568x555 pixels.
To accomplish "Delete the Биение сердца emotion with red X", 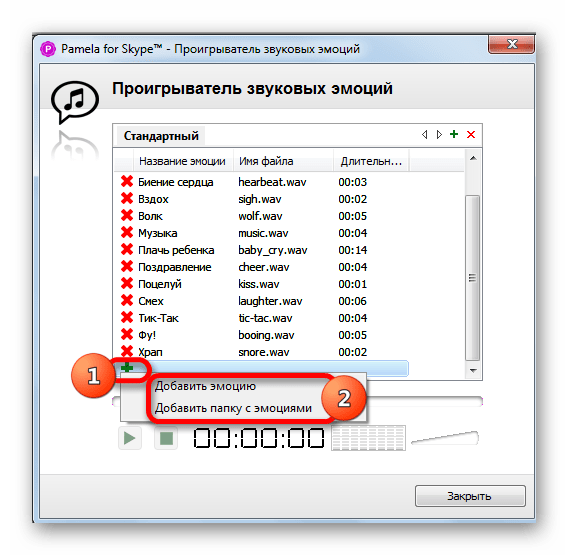I will pyautogui.click(x=127, y=181).
